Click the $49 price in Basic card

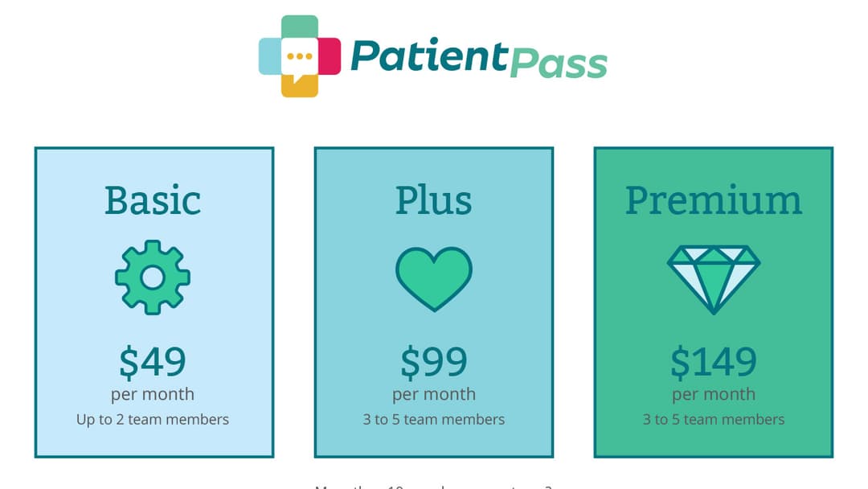click(153, 362)
